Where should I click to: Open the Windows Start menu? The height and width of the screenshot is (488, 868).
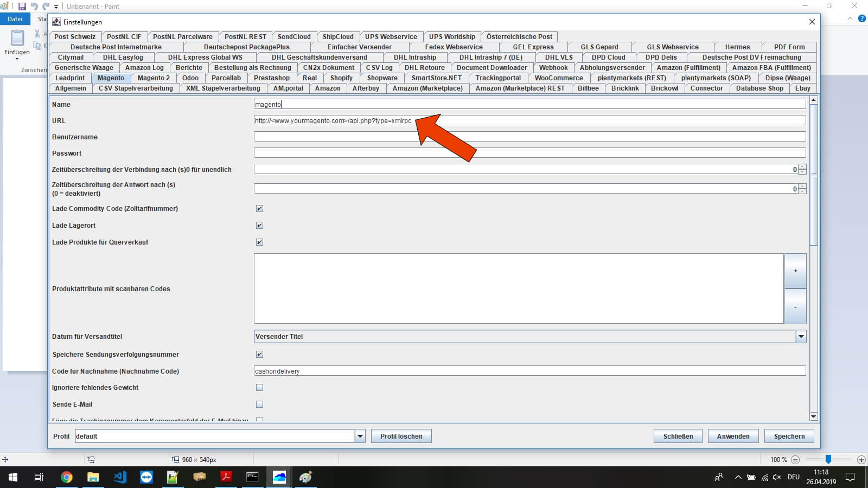[13, 477]
